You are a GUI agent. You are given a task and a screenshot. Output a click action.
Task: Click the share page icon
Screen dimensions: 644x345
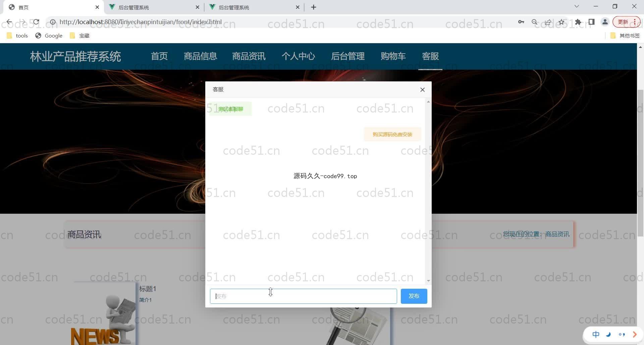point(548,22)
